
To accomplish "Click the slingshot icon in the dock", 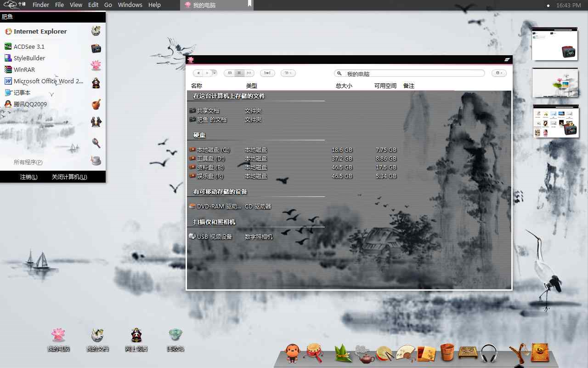I will coord(519,354).
